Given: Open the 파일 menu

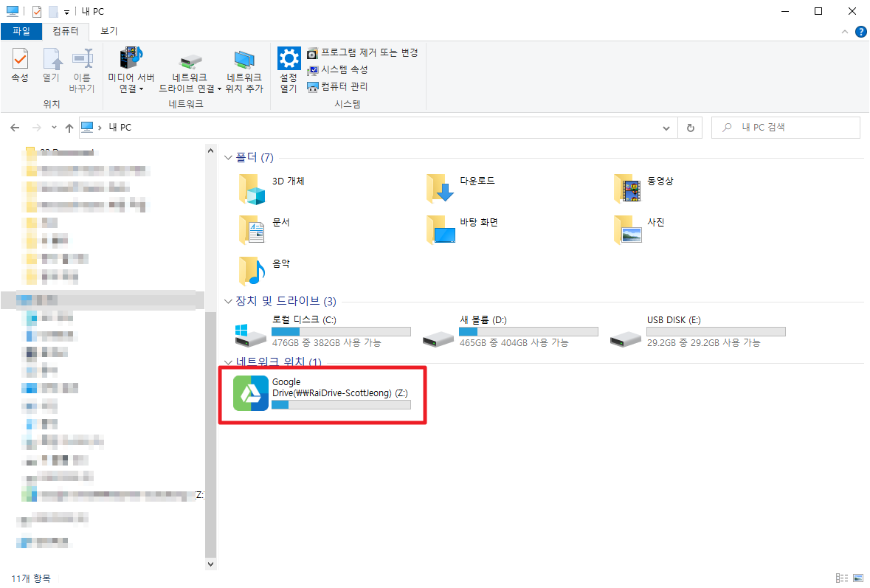Looking at the screenshot, I should point(21,31).
